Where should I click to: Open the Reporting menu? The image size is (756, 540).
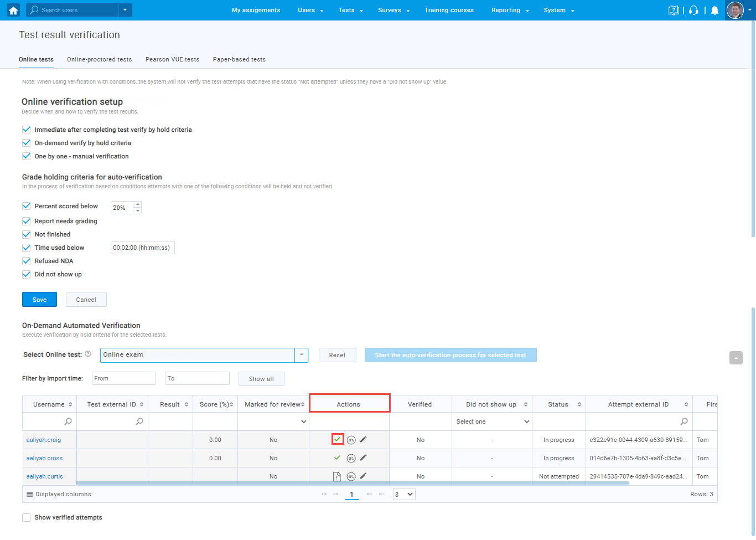click(510, 10)
